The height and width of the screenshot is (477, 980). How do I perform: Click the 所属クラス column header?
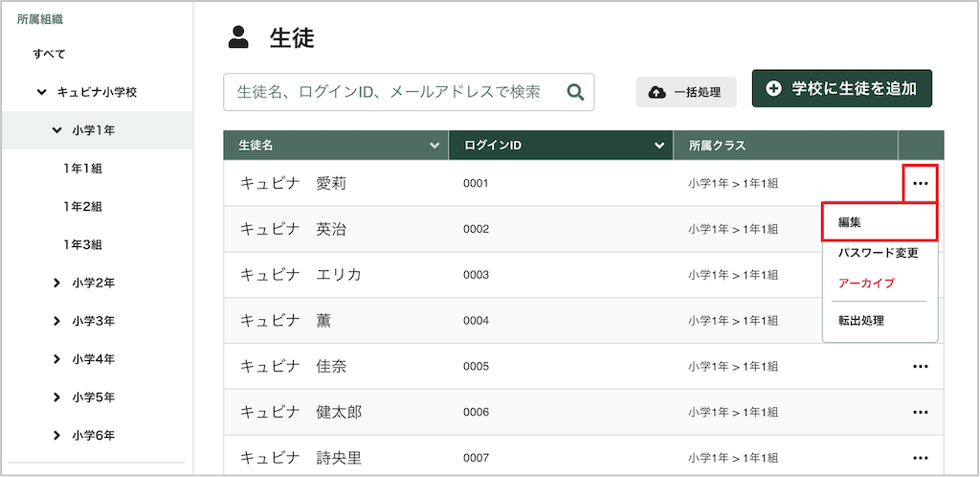pos(785,146)
